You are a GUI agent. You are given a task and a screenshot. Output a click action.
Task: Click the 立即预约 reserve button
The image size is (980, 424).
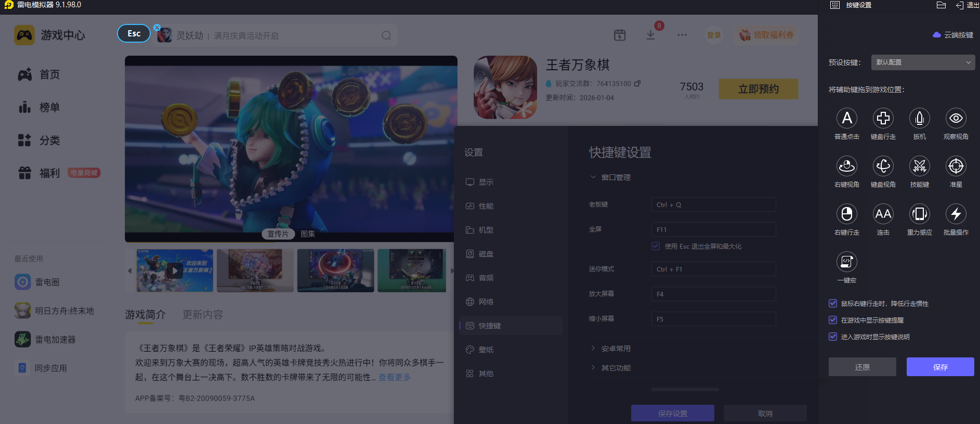(x=758, y=89)
